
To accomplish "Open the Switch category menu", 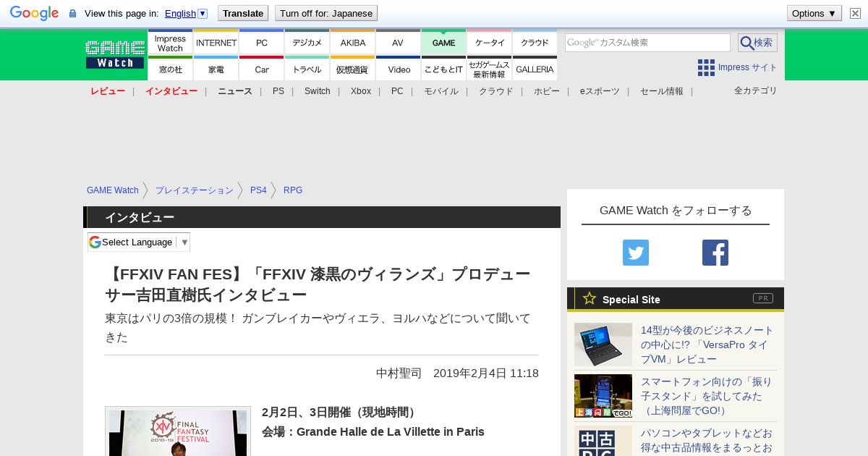I will pyautogui.click(x=317, y=91).
